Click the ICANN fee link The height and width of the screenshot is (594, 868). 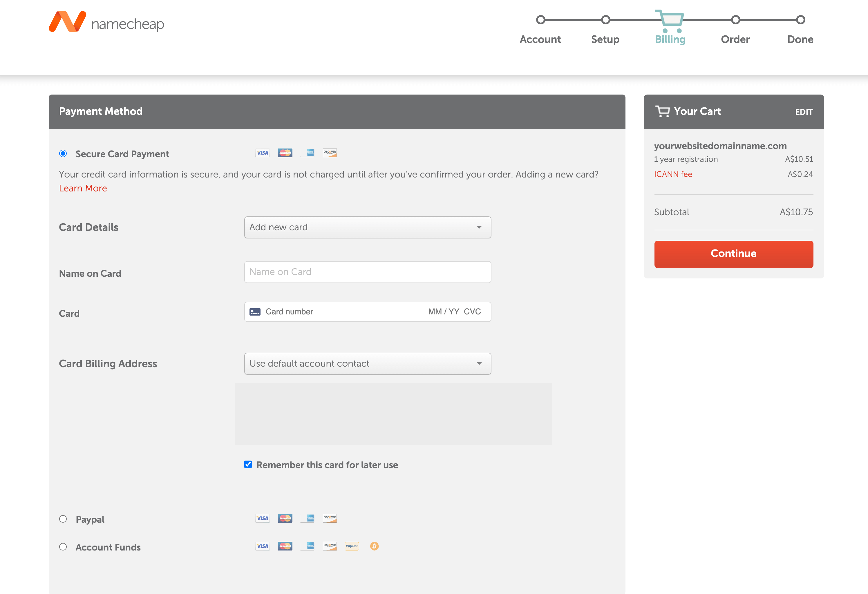tap(673, 174)
